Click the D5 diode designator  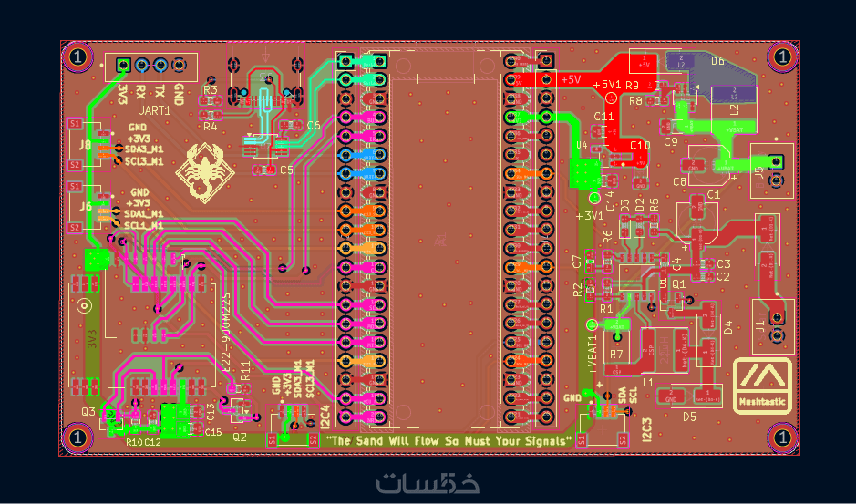point(690,417)
